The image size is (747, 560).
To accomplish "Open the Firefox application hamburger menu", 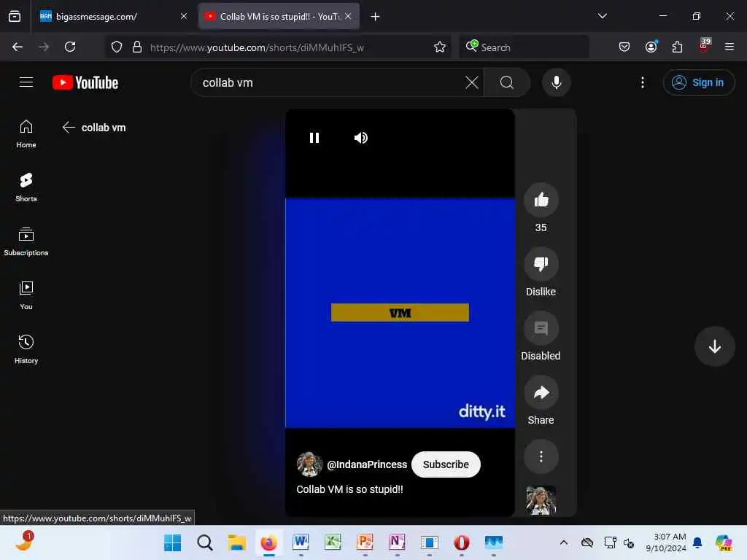I will click(729, 47).
